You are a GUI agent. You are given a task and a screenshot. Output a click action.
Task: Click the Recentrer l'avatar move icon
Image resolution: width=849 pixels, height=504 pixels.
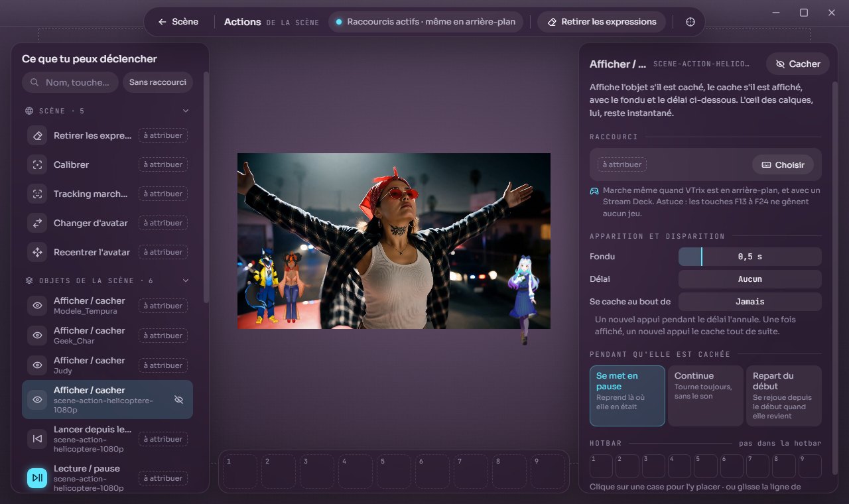pos(38,252)
